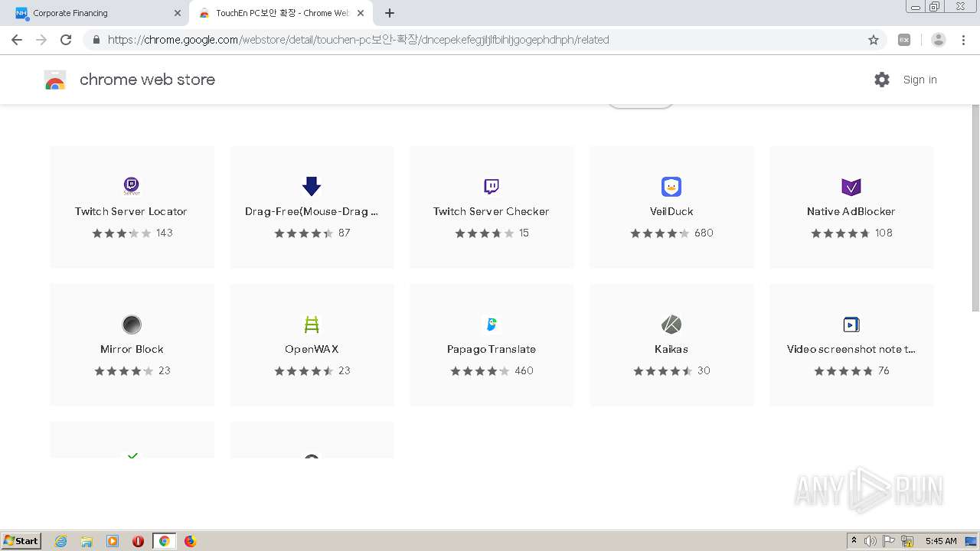Open a new browser tab
The width and height of the screenshot is (980, 551).
click(390, 13)
